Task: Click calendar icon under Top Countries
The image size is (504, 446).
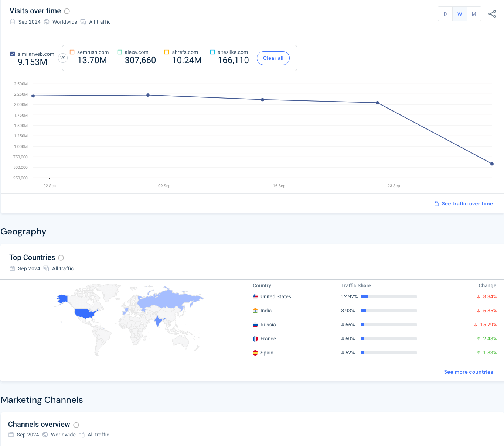Action: [x=12, y=268]
